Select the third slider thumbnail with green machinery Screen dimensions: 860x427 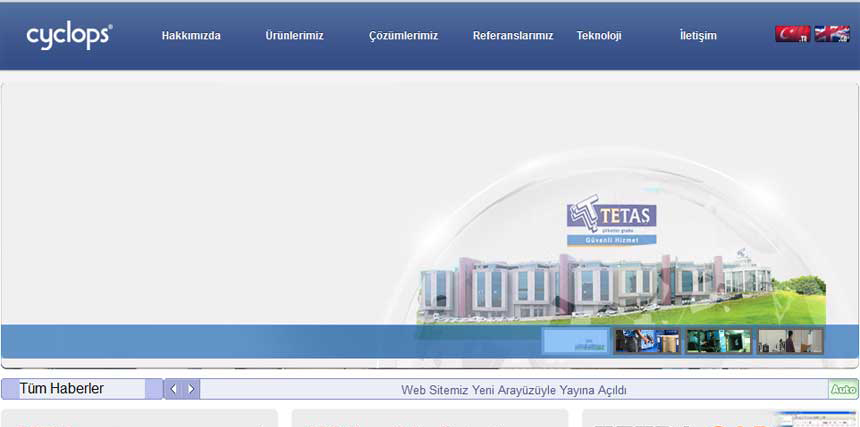tap(718, 341)
